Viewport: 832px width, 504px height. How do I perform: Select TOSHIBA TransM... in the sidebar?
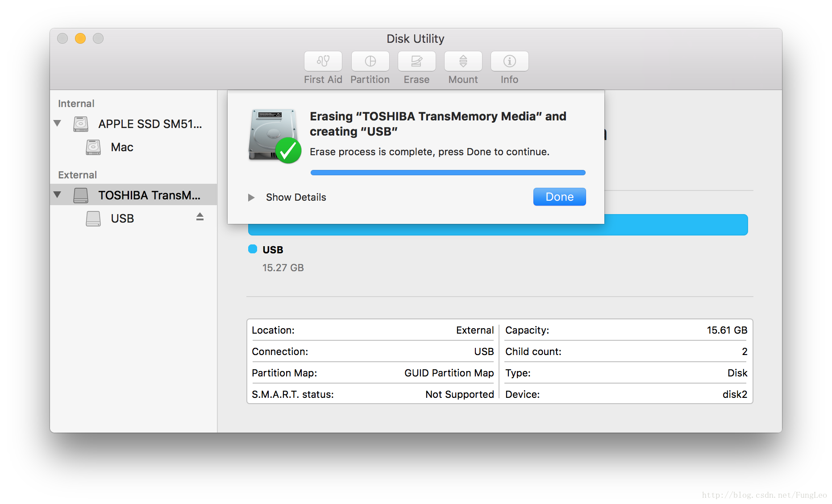pyautogui.click(x=149, y=195)
